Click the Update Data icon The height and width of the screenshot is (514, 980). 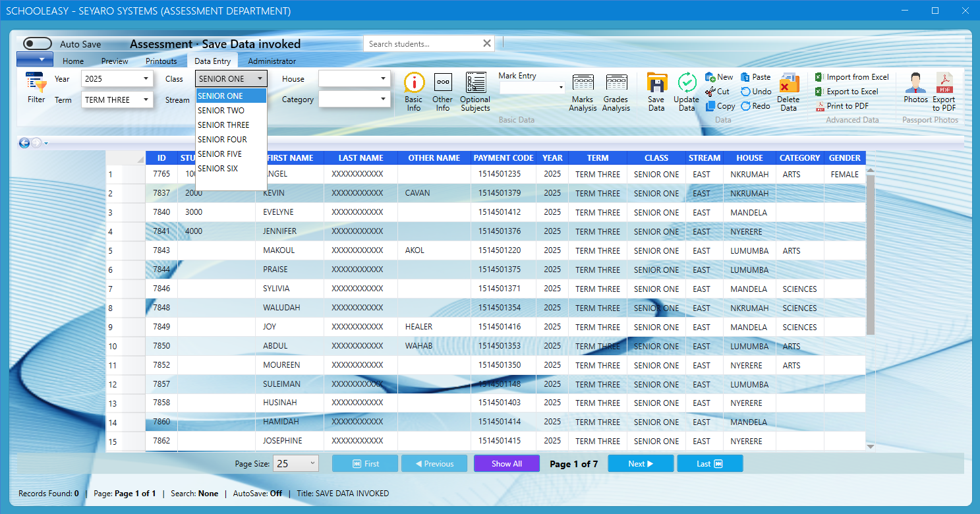(x=686, y=91)
